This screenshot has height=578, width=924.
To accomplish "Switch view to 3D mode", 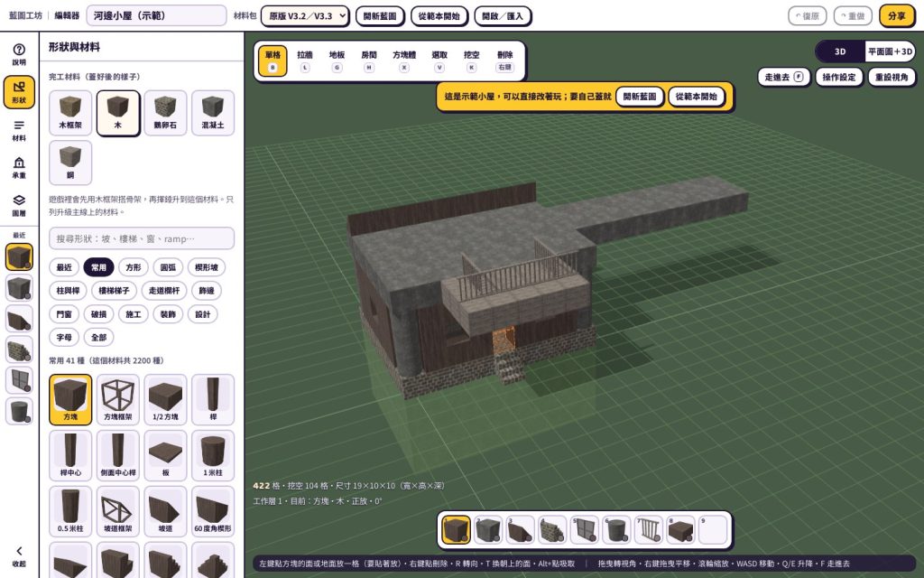I will (840, 51).
